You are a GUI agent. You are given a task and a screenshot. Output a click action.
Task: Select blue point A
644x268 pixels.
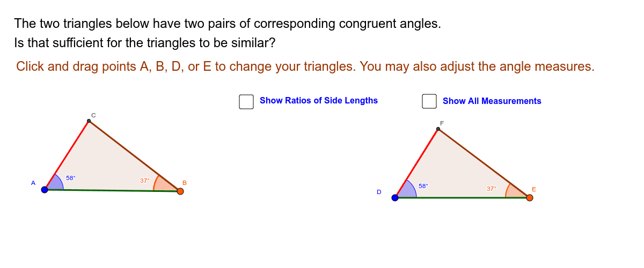45,189
